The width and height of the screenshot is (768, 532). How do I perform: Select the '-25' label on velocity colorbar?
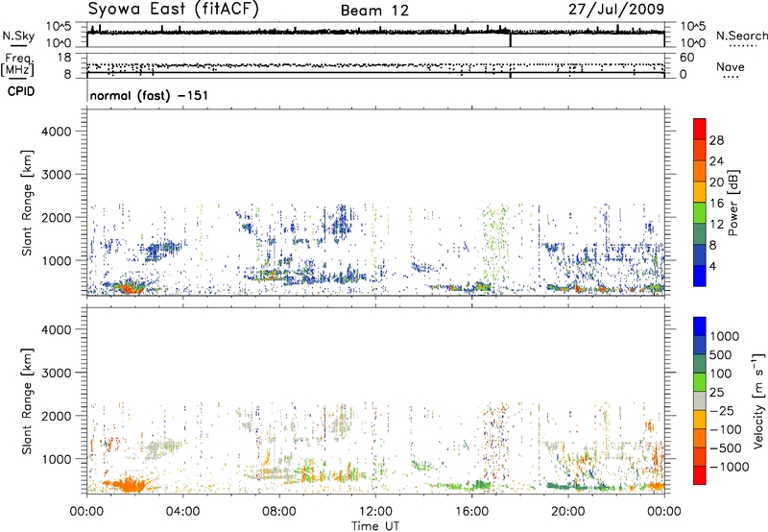tap(722, 411)
